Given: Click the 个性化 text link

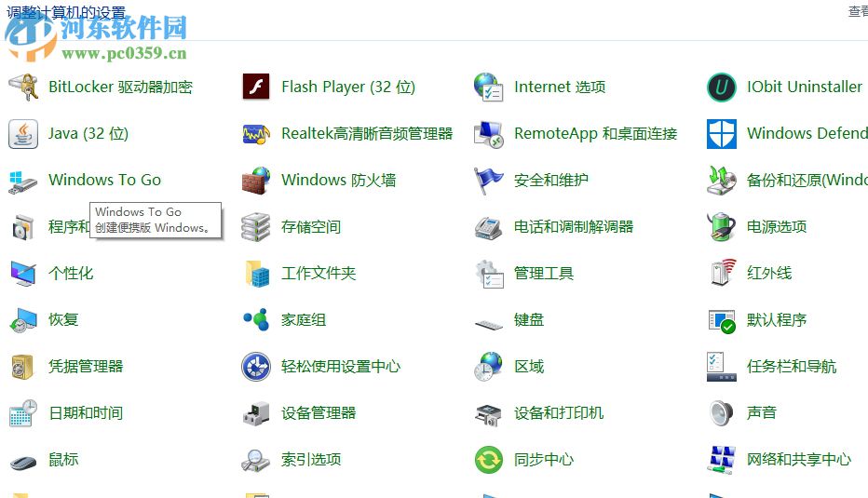Looking at the screenshot, I should pyautogui.click(x=71, y=274).
